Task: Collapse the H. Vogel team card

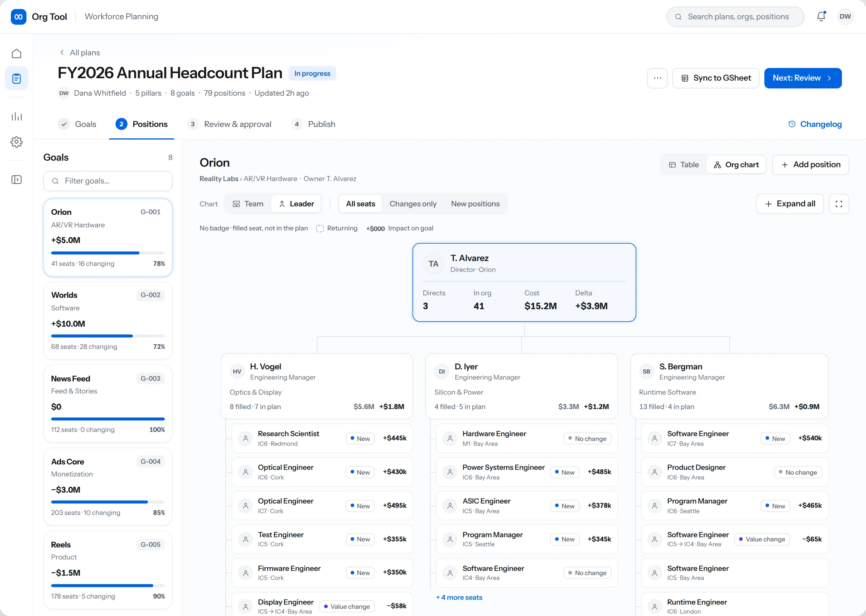Action: 317,386
